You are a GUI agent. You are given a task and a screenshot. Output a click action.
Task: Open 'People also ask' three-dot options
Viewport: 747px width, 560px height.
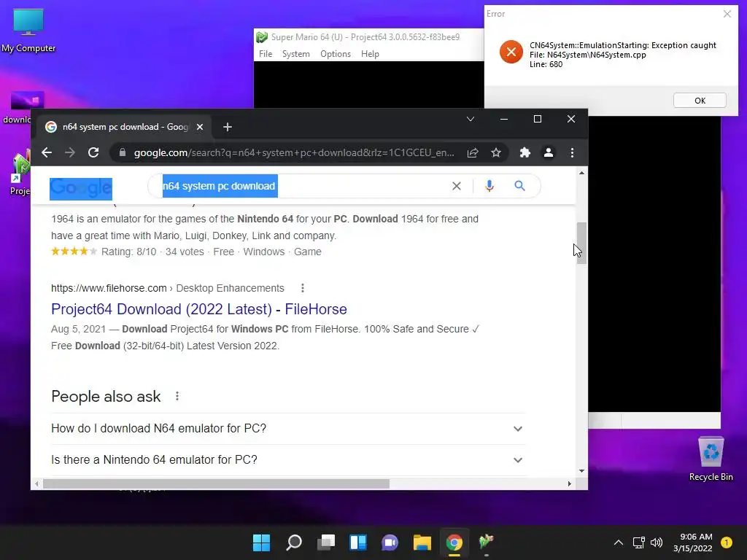(x=177, y=396)
